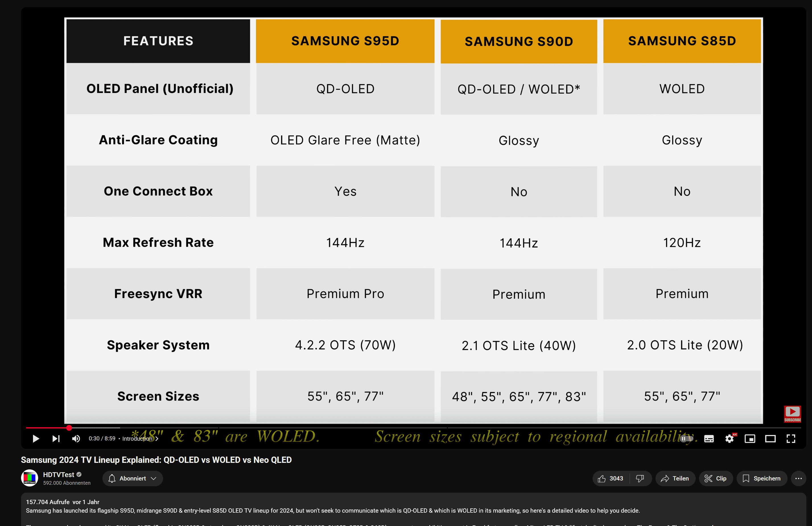Dislike the video
The height and width of the screenshot is (526, 812).
click(640, 478)
